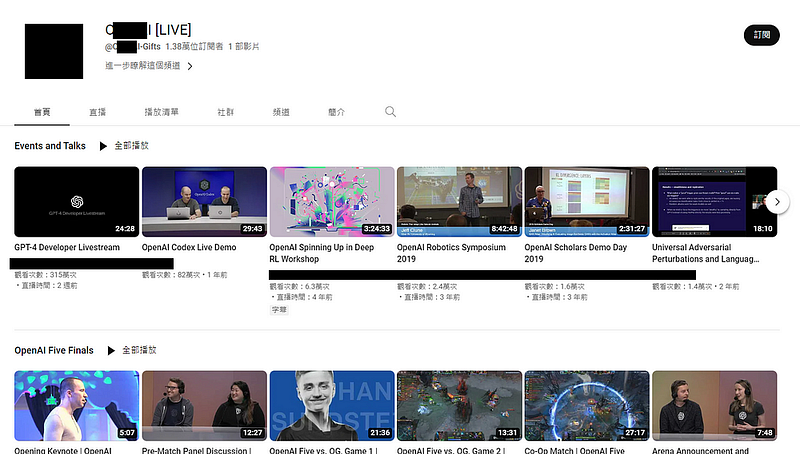
Task: Click OpenAI Scholars Demo Day 2019 title
Action: pos(576,253)
